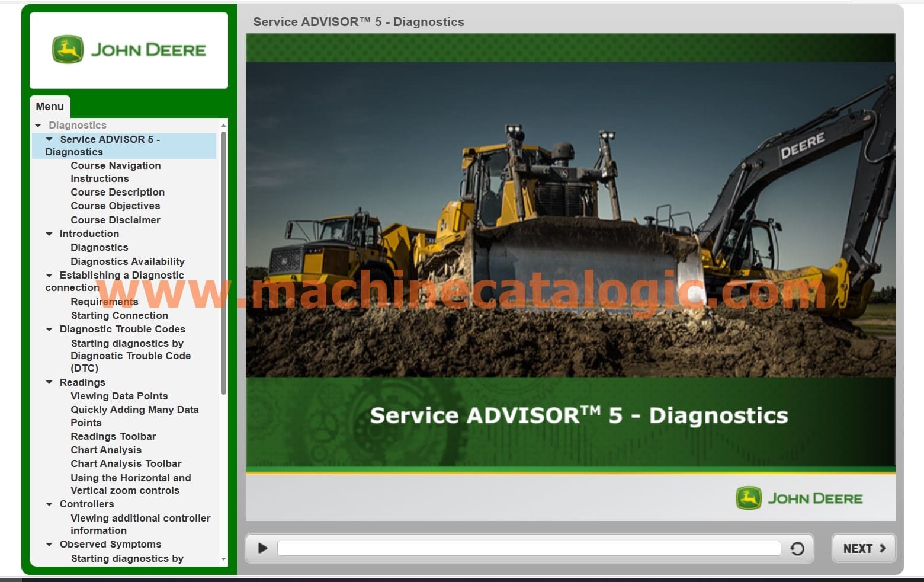Open the Course Description topic
This screenshot has width=924, height=582.
point(118,192)
